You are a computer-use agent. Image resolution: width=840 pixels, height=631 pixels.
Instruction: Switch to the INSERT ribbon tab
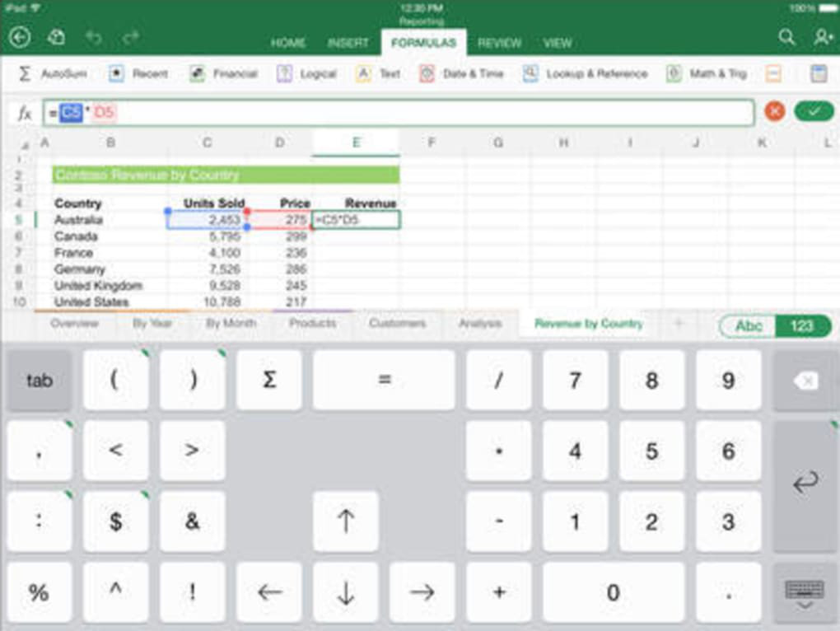tap(348, 43)
